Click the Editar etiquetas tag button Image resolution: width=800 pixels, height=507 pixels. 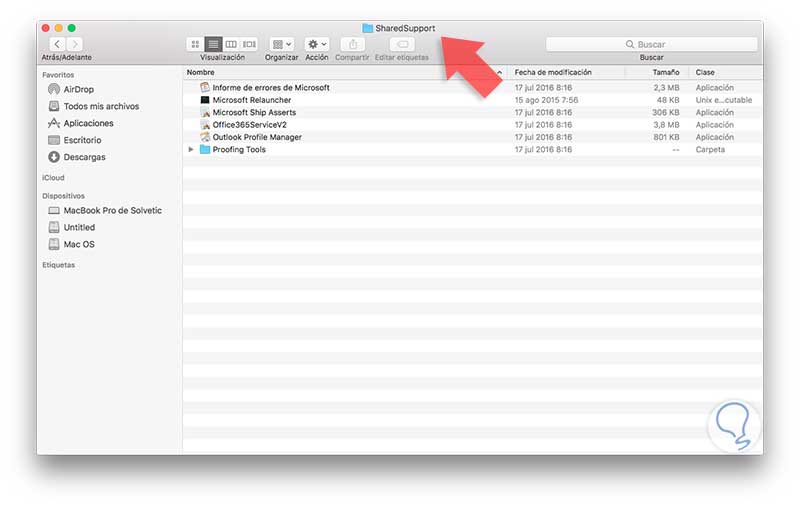click(402, 44)
